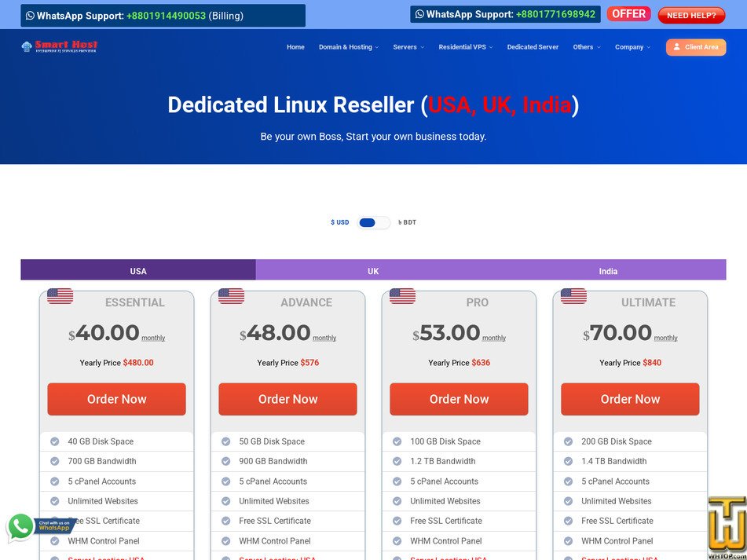This screenshot has width=747, height=560.
Task: Click the check icon beside ULTIMATE's 5 cPanel Accounts
Action: 568,481
